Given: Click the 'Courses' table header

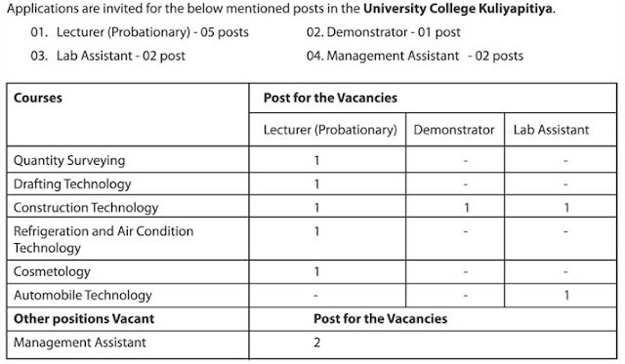Looking at the screenshot, I should pos(38,98).
